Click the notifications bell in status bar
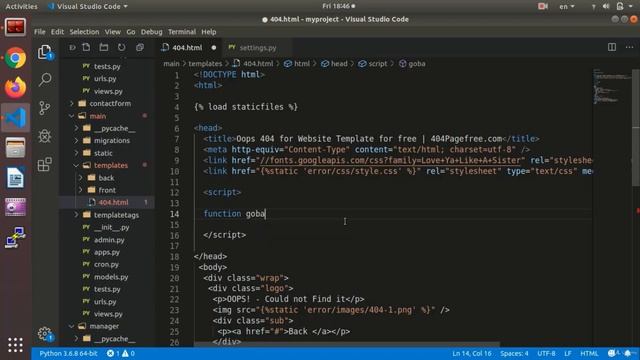The width and height of the screenshot is (640, 360). click(628, 353)
